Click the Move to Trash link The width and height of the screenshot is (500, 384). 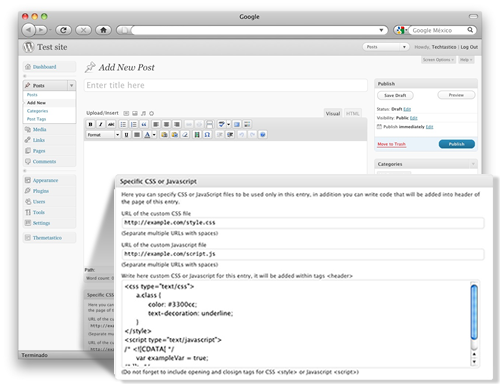click(391, 144)
